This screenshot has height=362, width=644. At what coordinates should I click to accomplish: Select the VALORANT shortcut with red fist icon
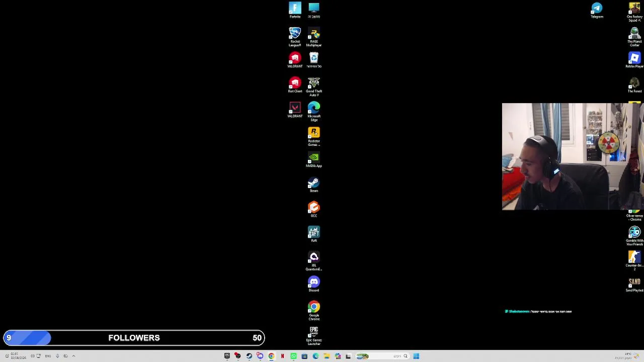[x=295, y=60]
